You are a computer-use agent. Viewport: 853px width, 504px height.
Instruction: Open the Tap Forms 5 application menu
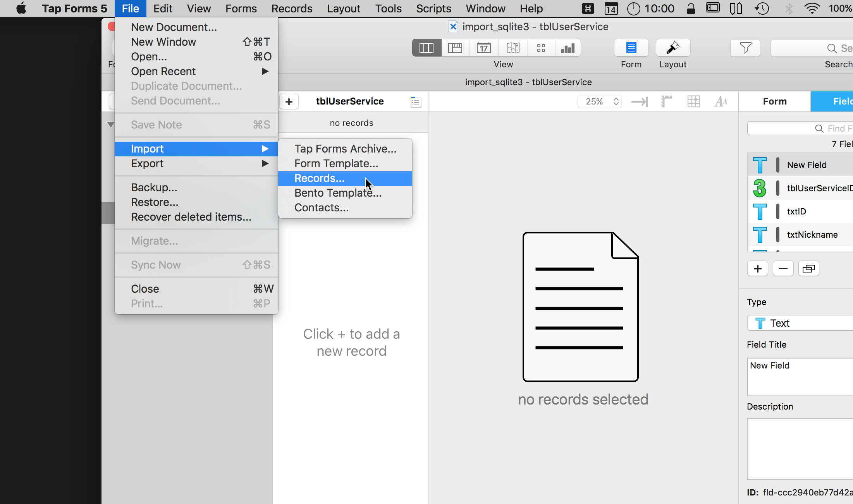click(74, 9)
